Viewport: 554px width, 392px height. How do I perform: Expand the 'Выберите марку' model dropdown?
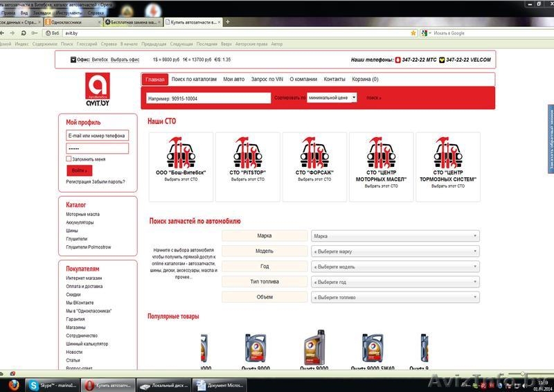pyautogui.click(x=395, y=251)
